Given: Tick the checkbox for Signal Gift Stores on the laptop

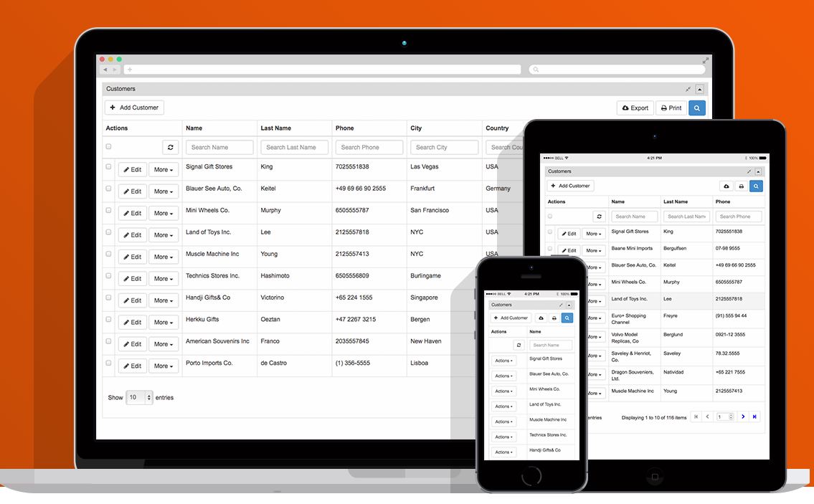Looking at the screenshot, I should point(109,167).
